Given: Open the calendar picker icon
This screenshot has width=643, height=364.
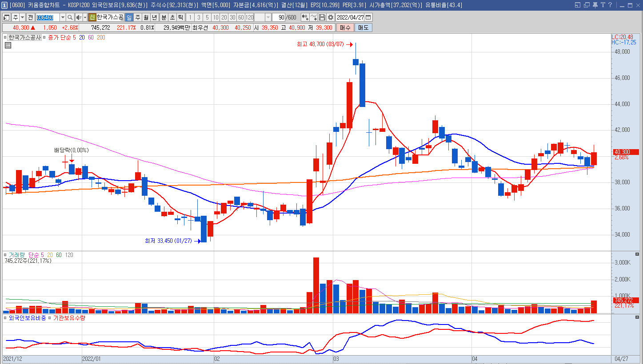Looking at the screenshot, I should click(x=368, y=17).
